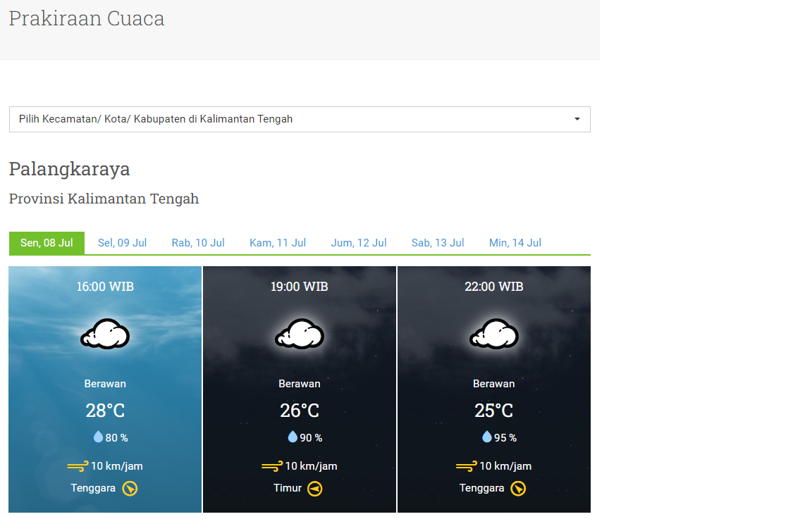Click the cloud icon in 19:00 WIB card
The width and height of the screenshot is (812, 519).
[x=300, y=334]
